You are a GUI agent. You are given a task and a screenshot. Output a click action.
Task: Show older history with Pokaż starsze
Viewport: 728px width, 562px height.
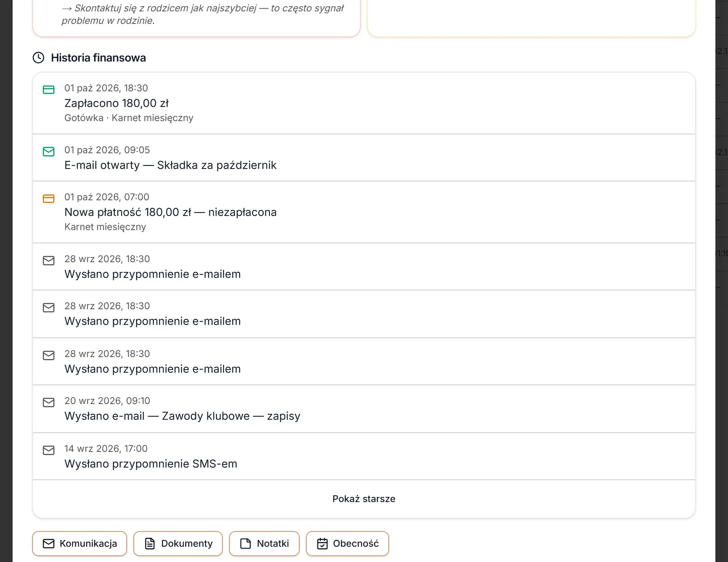click(x=364, y=499)
